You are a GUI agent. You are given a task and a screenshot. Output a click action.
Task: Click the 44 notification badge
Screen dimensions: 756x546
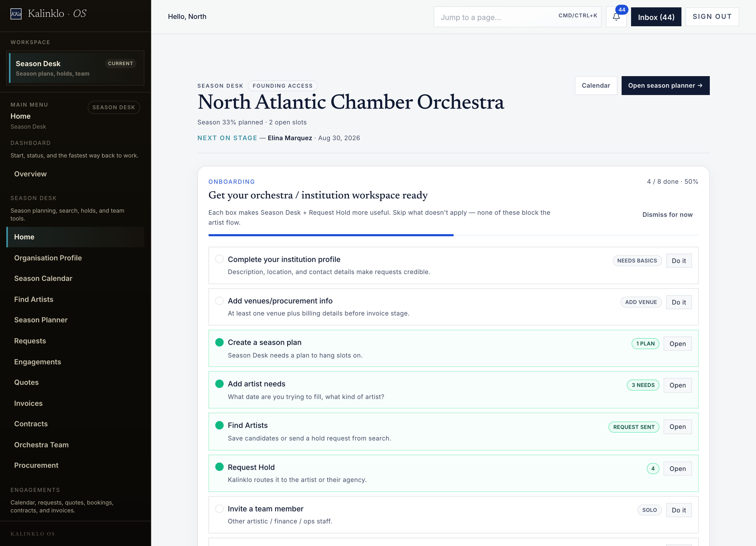[622, 10]
